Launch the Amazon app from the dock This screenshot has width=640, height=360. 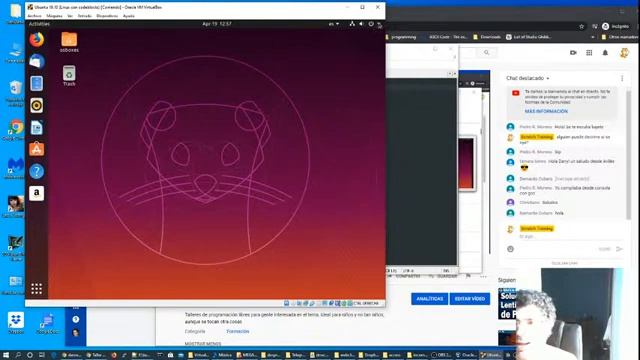click(x=36, y=193)
